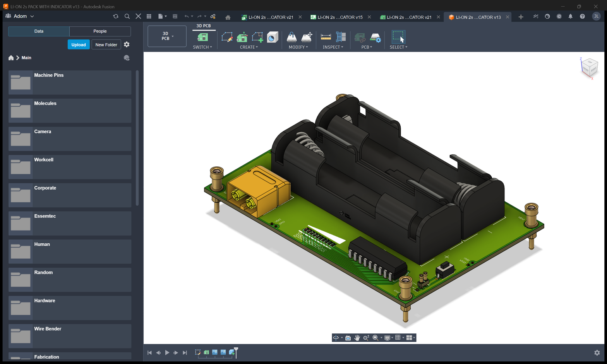607x364 pixels.
Task: Select the Create Sketch with plus tool
Action: tap(257, 37)
